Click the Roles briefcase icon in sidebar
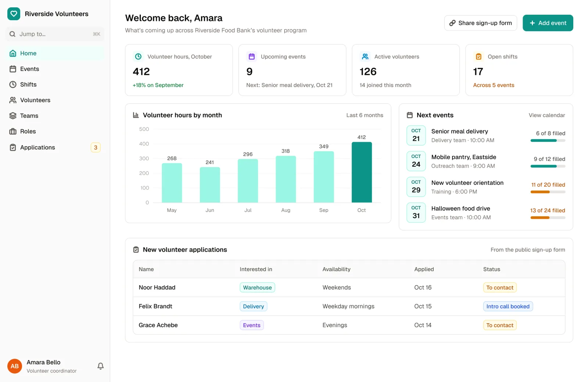The width and height of the screenshot is (588, 382). 13,131
